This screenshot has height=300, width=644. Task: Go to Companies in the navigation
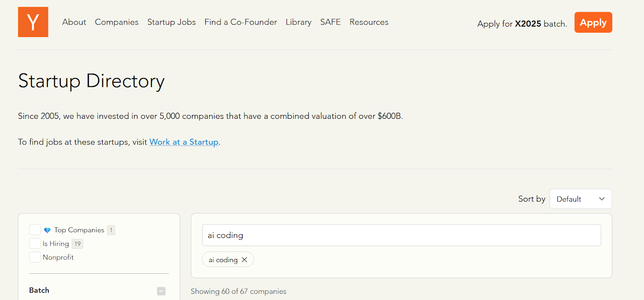(x=117, y=22)
